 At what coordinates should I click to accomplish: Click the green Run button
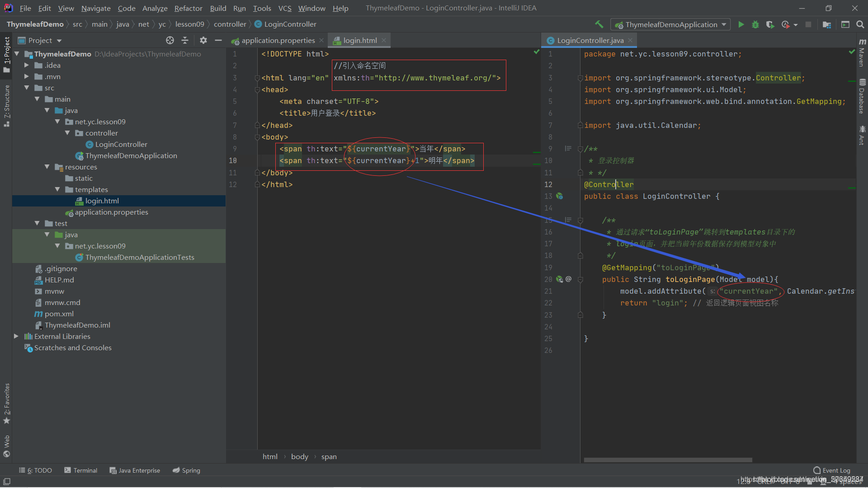[741, 24]
